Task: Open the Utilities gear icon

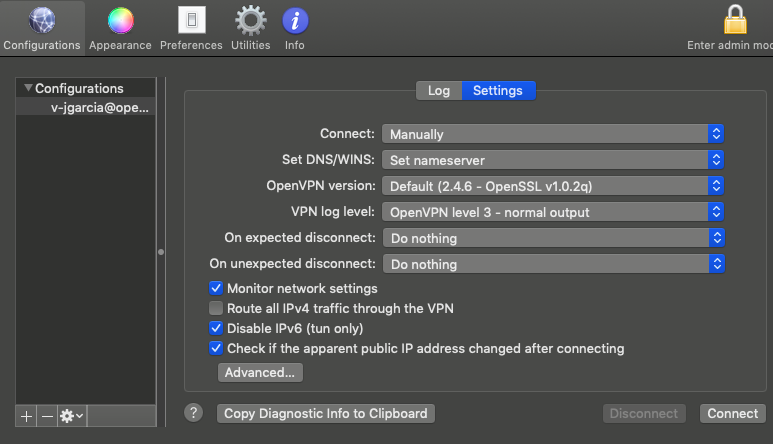Action: (x=250, y=21)
